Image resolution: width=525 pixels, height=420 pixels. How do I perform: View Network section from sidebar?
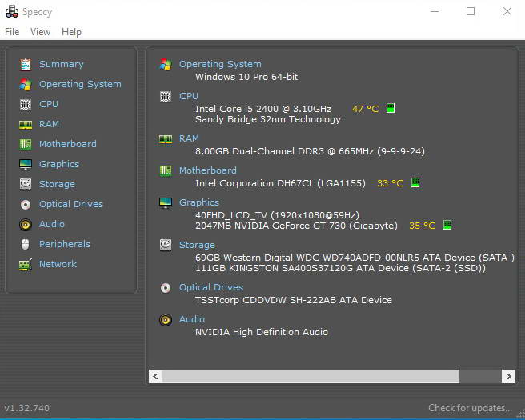(x=58, y=264)
